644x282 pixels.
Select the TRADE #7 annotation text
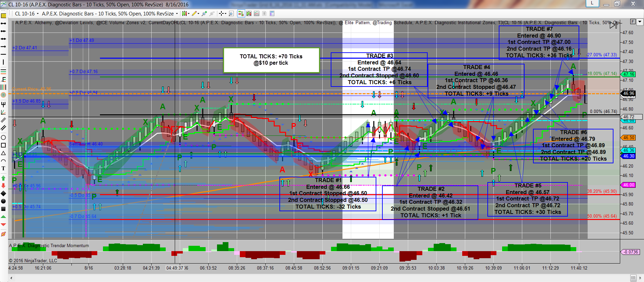539,42
